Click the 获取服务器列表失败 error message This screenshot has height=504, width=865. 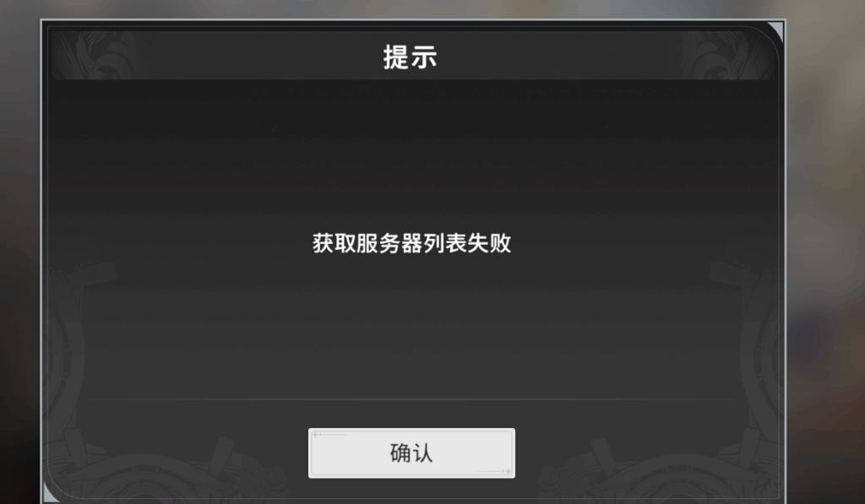pos(411,243)
